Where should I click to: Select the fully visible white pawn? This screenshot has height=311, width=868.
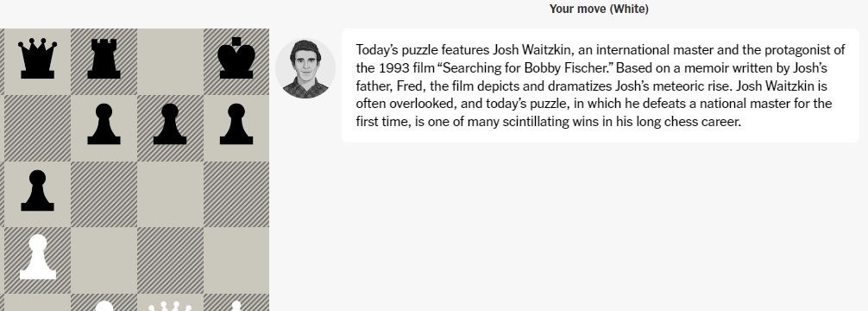click(x=37, y=257)
